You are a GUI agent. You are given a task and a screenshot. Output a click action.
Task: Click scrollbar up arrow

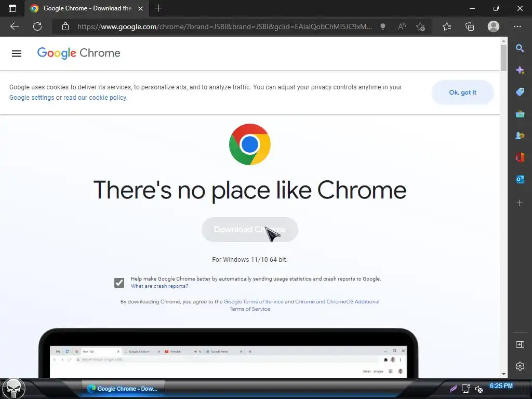pos(503,41)
